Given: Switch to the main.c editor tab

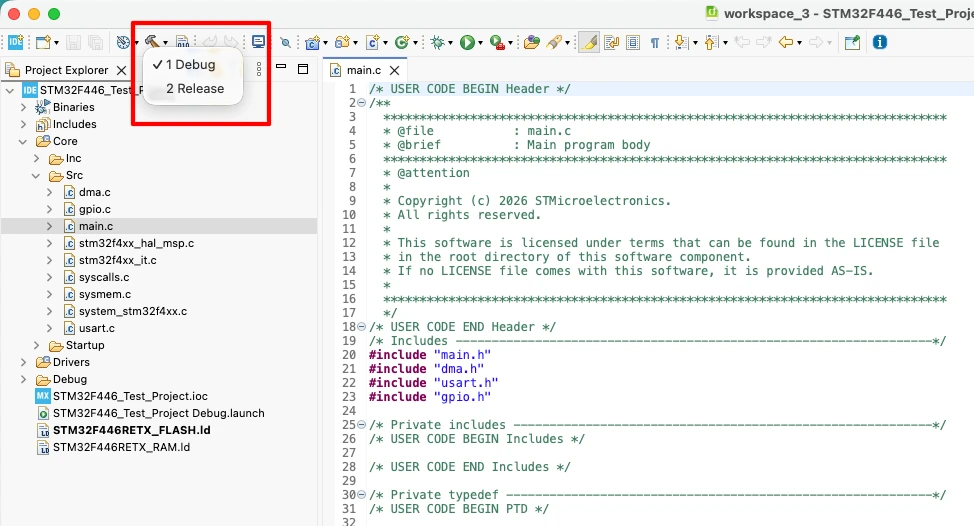Looking at the screenshot, I should click(x=363, y=70).
